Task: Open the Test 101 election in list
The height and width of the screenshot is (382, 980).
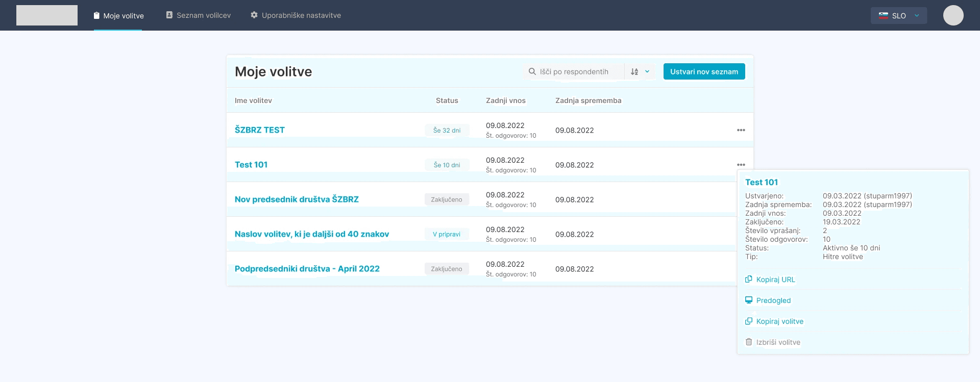Action: coord(251,165)
